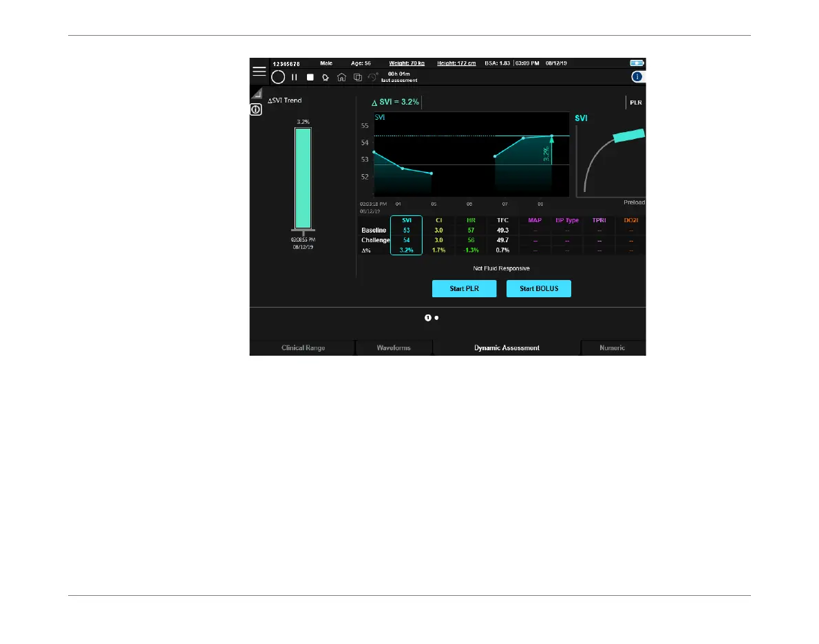Open the hamburger main menu
The height and width of the screenshot is (644, 819).
tap(259, 72)
